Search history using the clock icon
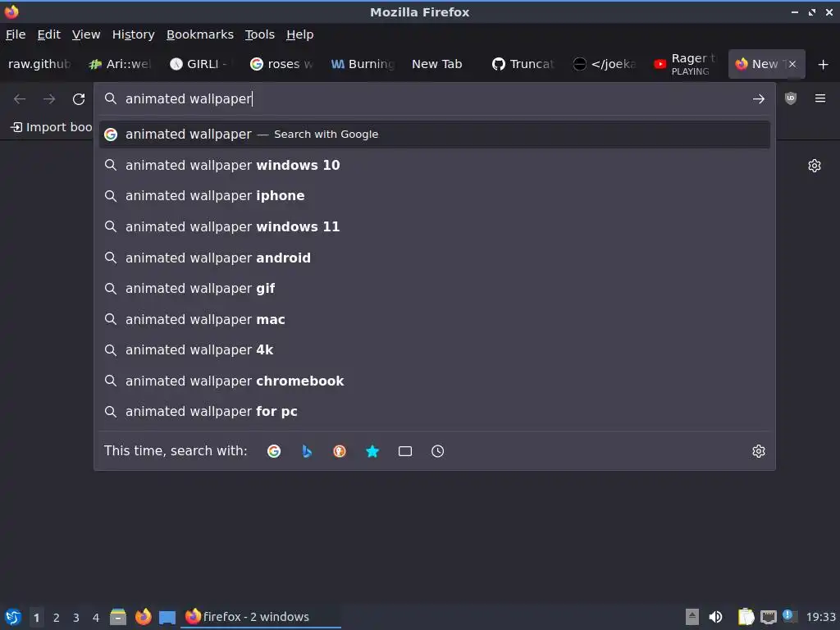This screenshot has height=630, width=840. (x=438, y=451)
